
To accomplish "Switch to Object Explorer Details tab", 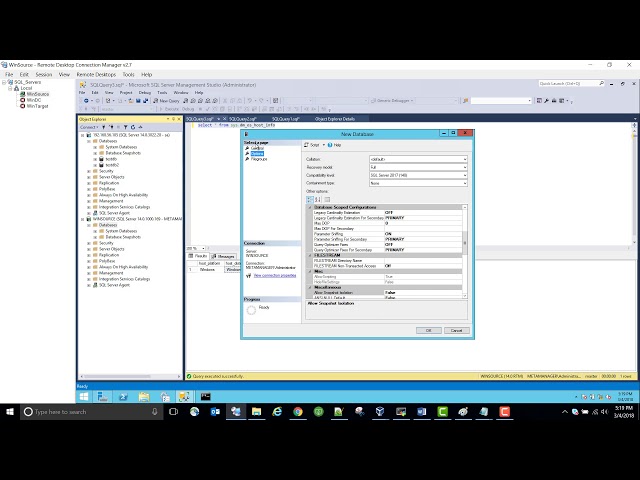I will point(335,119).
